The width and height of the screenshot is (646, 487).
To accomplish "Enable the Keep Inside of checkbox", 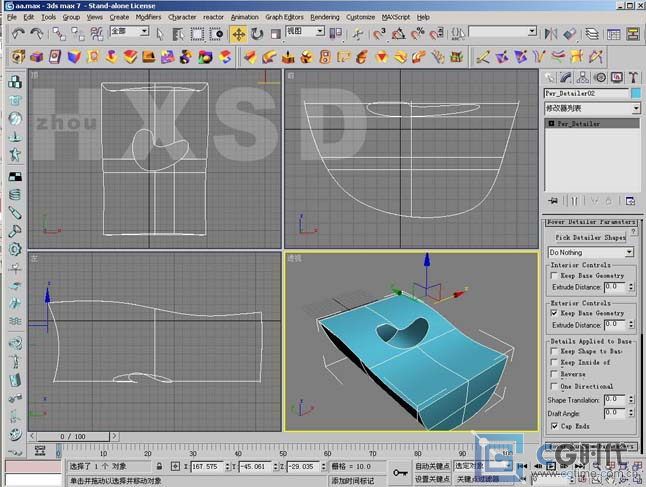I will 555,363.
